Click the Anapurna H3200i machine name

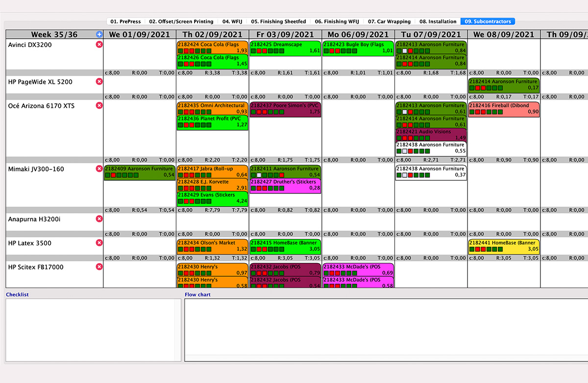click(x=34, y=219)
